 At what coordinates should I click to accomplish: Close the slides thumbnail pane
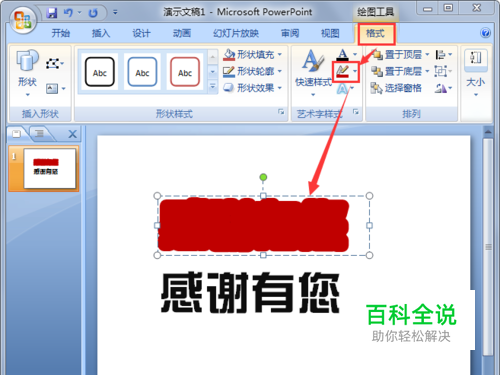pos(72,134)
